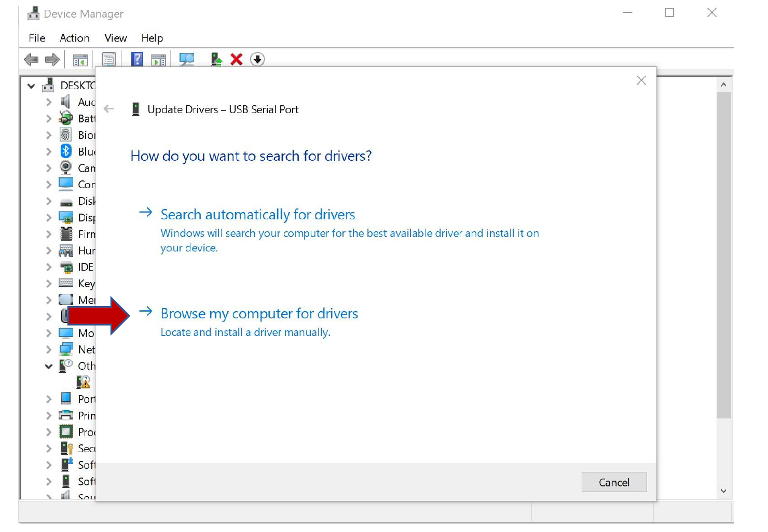Select the Disable device down-arrow icon
The image size is (768, 532).
tap(257, 59)
